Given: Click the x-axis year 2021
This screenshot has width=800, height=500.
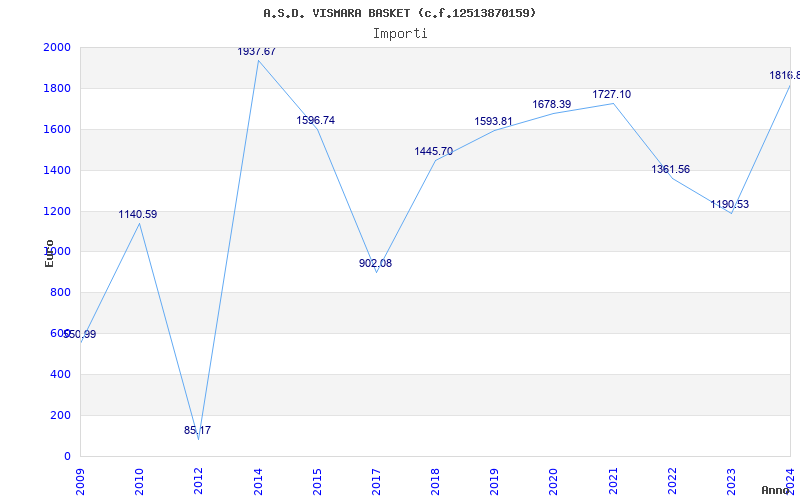Looking at the screenshot, I should (613, 482).
